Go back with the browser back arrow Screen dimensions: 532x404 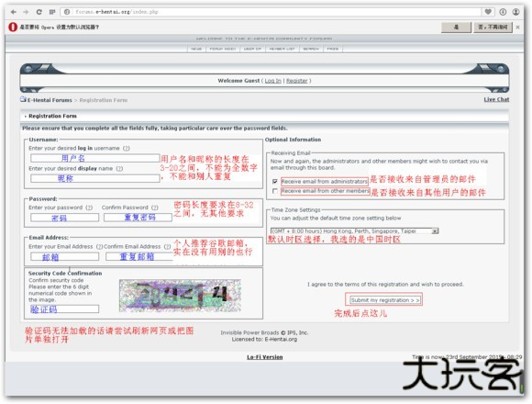(14, 12)
